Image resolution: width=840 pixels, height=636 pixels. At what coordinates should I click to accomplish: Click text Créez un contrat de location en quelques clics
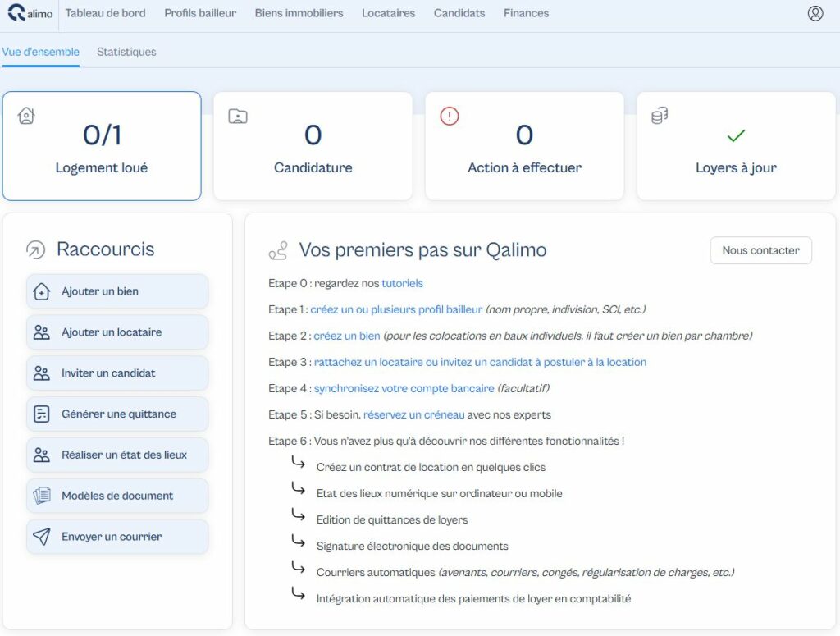point(431,467)
